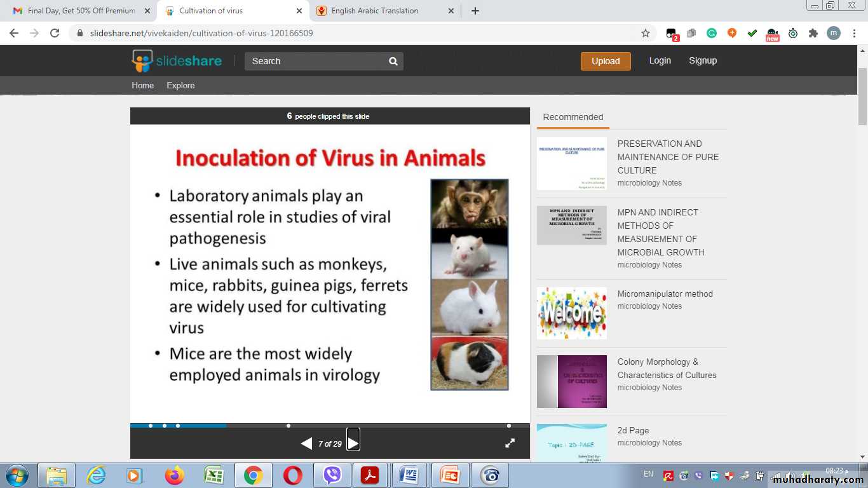Open the Micromanipulator method thumbnail
The height and width of the screenshot is (488, 868).
(572, 313)
